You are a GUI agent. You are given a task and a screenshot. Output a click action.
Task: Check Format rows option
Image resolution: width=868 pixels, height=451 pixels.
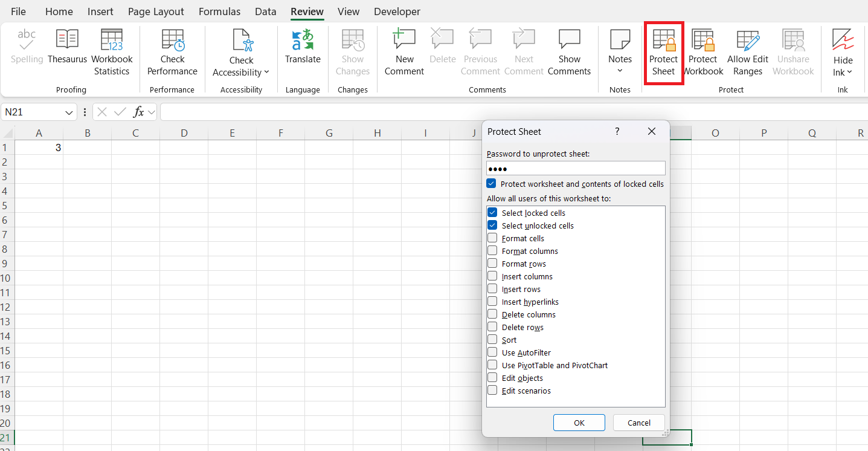pyautogui.click(x=492, y=264)
